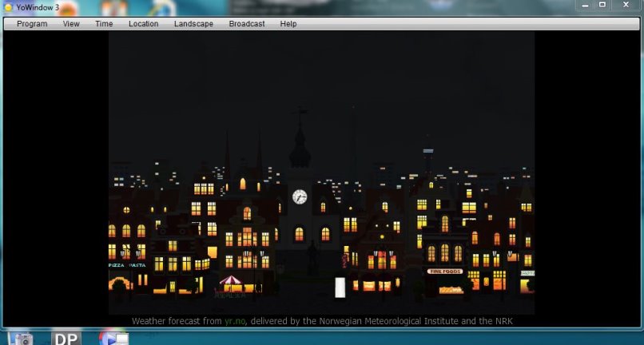
Task: Open the View menu
Action: tap(71, 24)
